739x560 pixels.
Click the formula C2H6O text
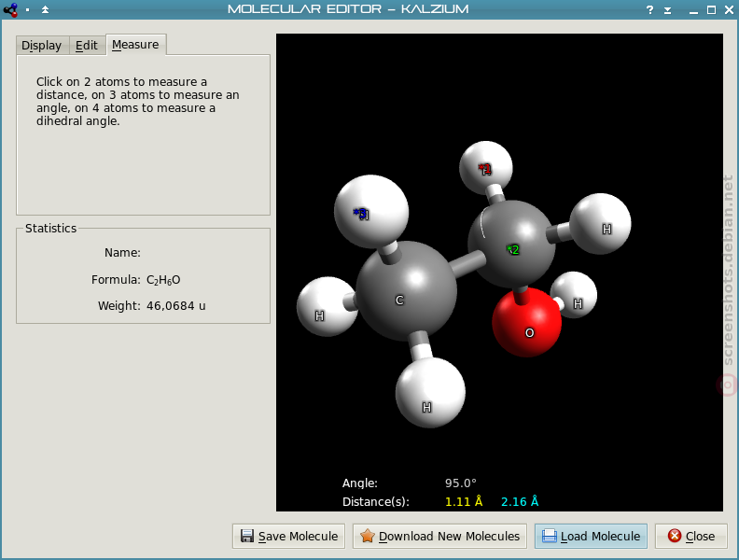[x=163, y=280]
